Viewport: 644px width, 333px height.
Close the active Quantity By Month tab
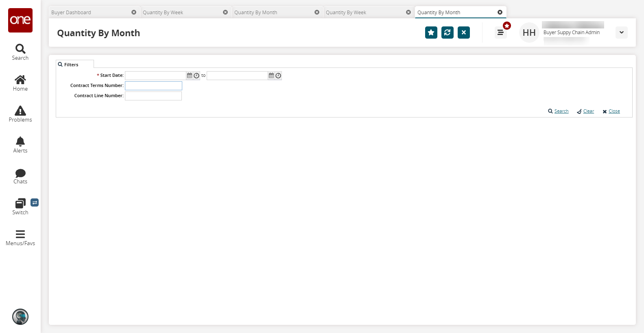point(500,12)
